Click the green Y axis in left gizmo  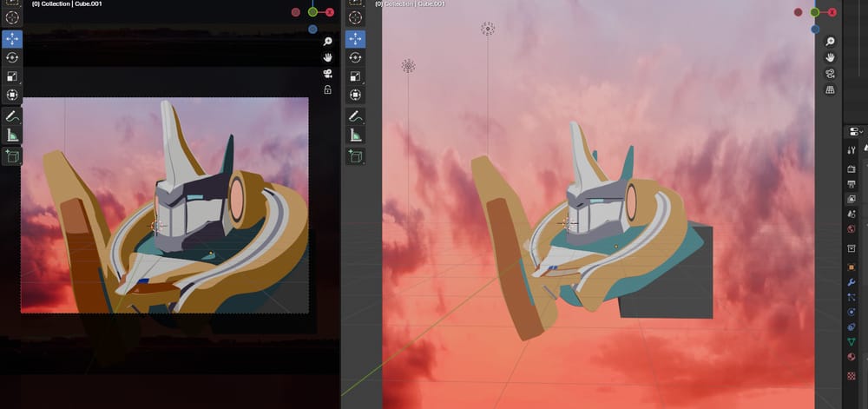312,12
